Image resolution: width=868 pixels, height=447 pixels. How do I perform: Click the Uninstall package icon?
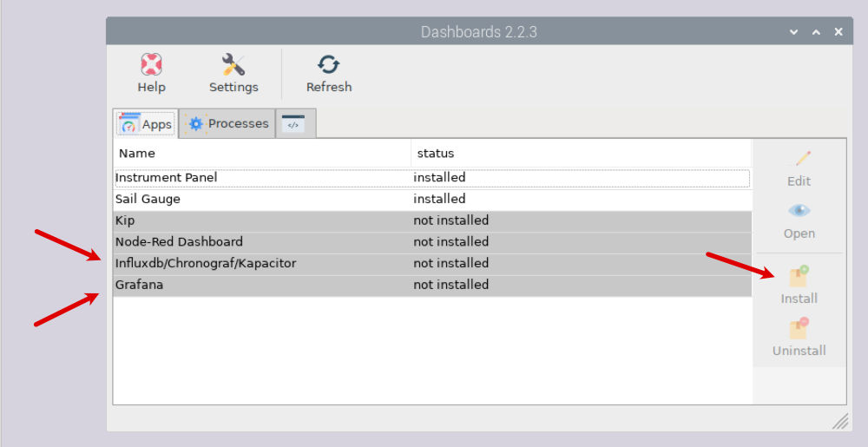799,329
